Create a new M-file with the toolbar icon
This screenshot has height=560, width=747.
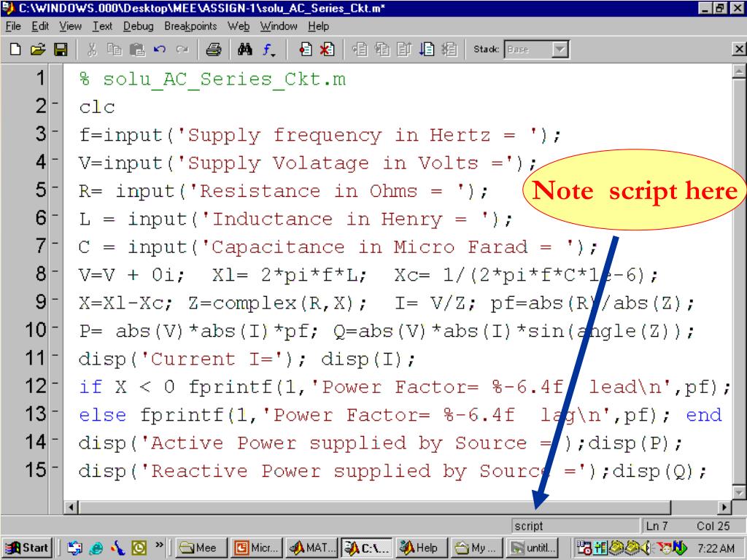(15, 49)
